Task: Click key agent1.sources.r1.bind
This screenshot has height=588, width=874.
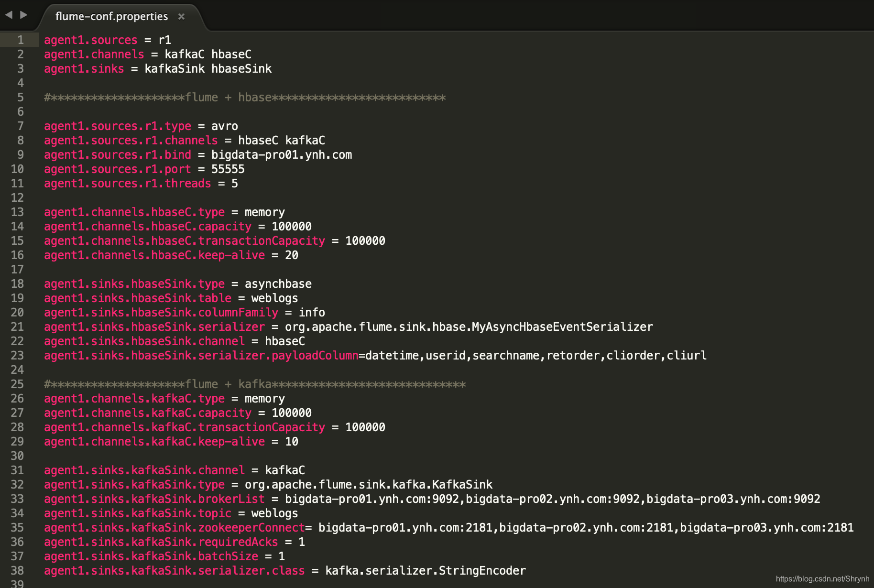Action: tap(118, 154)
